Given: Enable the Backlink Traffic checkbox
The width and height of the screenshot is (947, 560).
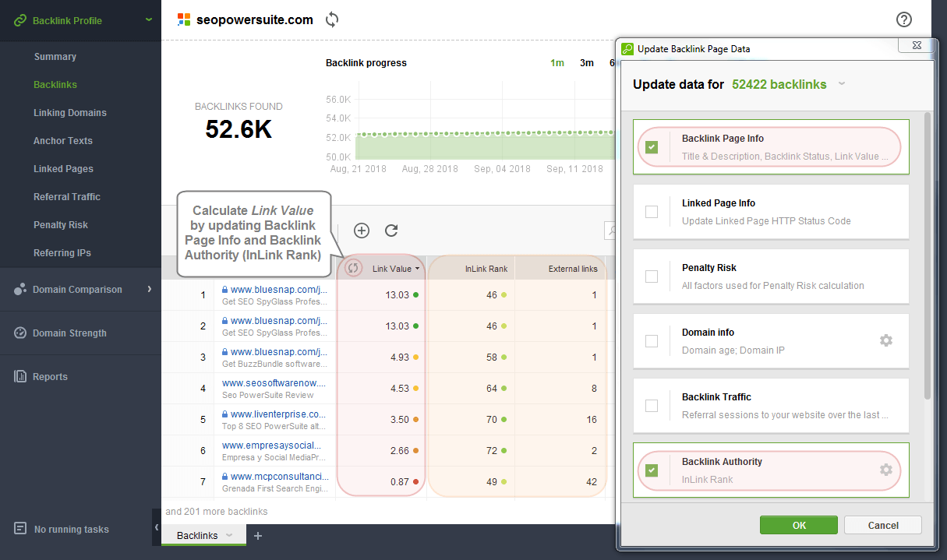Looking at the screenshot, I should click(x=652, y=406).
